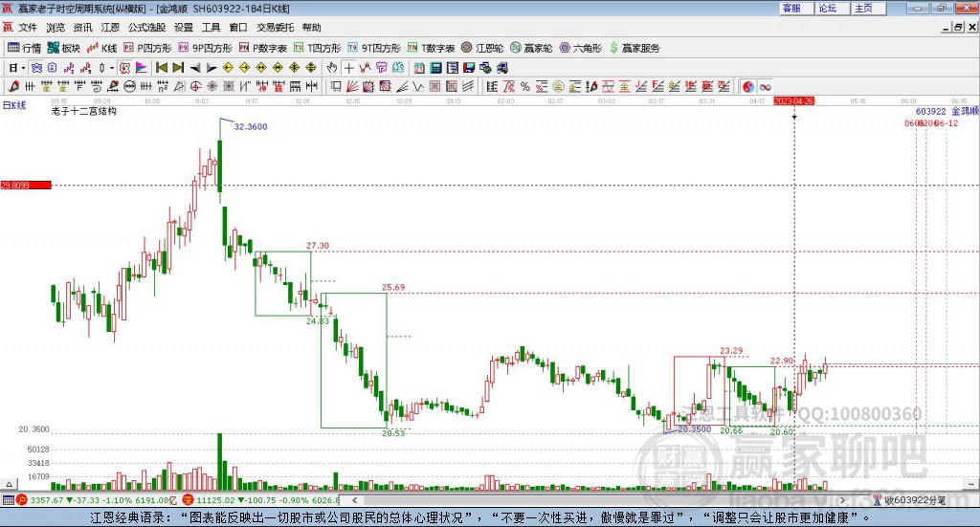Click the 沪 Shanghai index status icon

click(22, 500)
